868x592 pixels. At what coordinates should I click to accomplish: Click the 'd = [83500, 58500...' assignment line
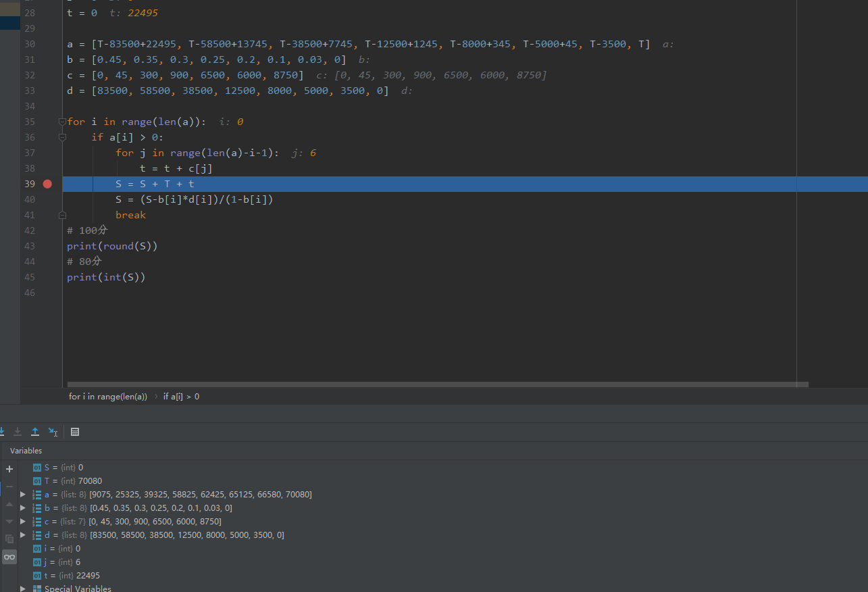pos(228,91)
